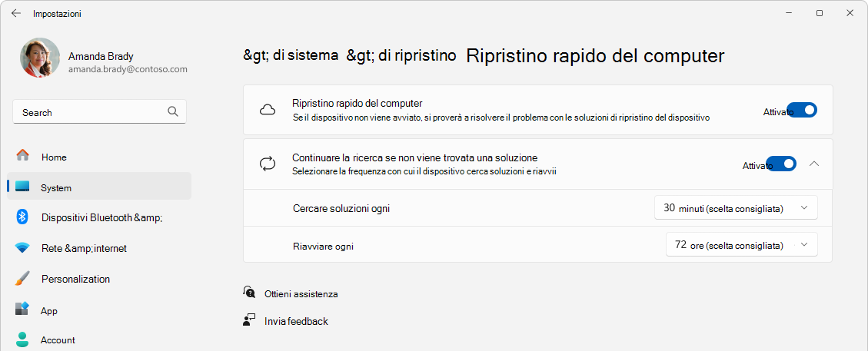Click the App icon in sidebar
The width and height of the screenshot is (868, 351).
coord(22,310)
